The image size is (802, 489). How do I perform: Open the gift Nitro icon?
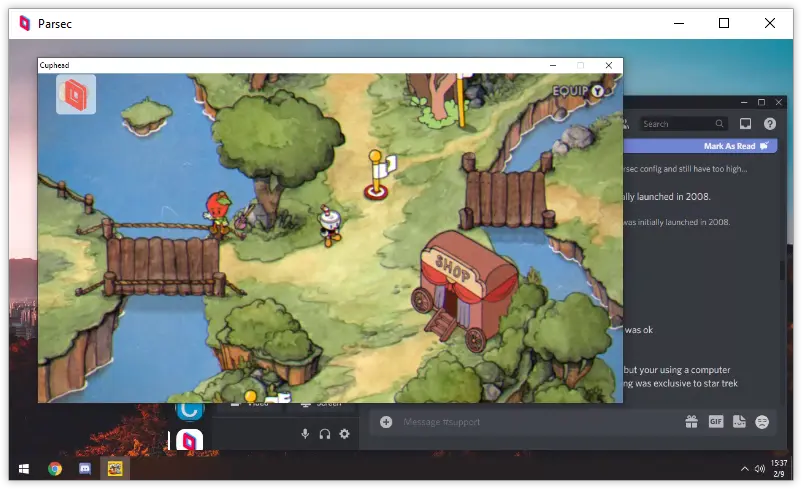[x=691, y=422]
